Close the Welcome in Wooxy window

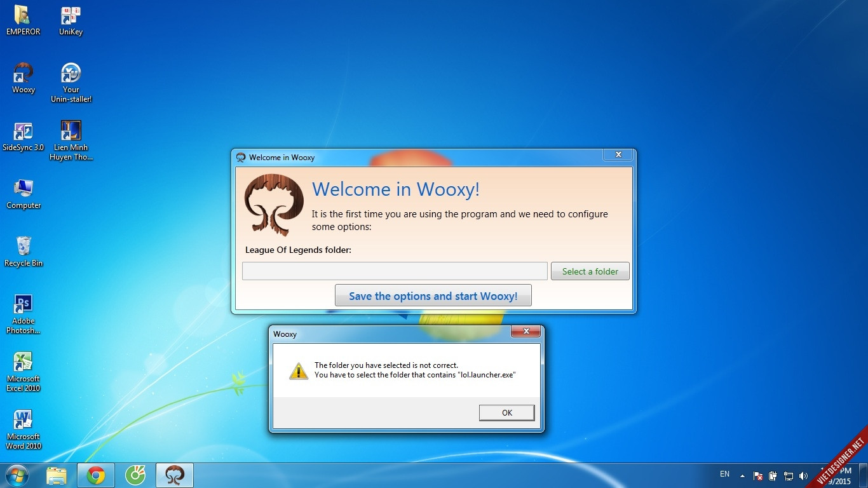618,155
